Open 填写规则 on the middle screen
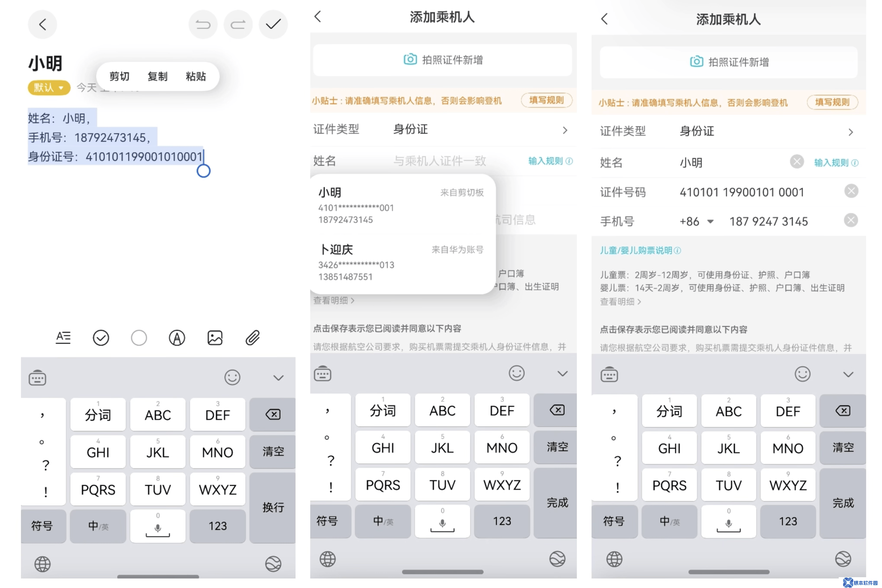Image resolution: width=882 pixels, height=588 pixels. tap(546, 100)
